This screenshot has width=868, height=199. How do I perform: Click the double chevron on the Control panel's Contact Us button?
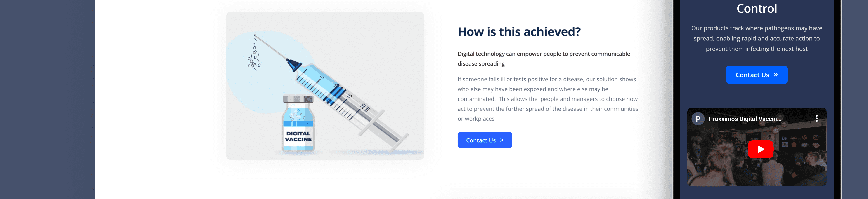coord(776,75)
